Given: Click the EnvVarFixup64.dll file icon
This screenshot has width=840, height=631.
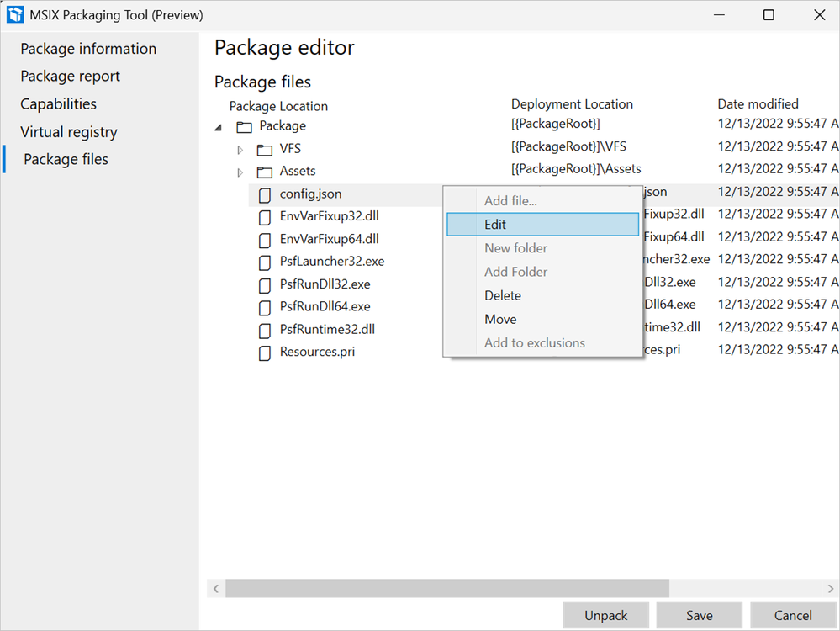Looking at the screenshot, I should pos(265,240).
